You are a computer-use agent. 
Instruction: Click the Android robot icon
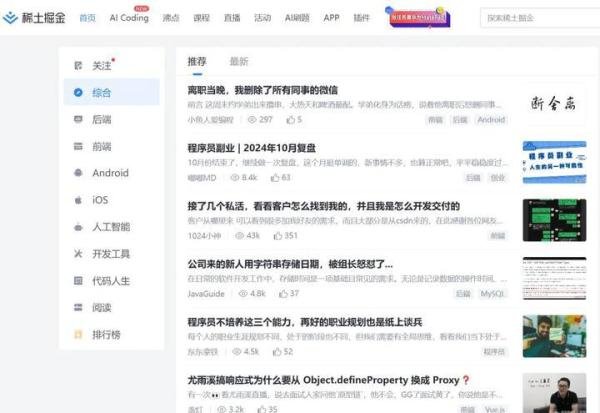point(78,173)
